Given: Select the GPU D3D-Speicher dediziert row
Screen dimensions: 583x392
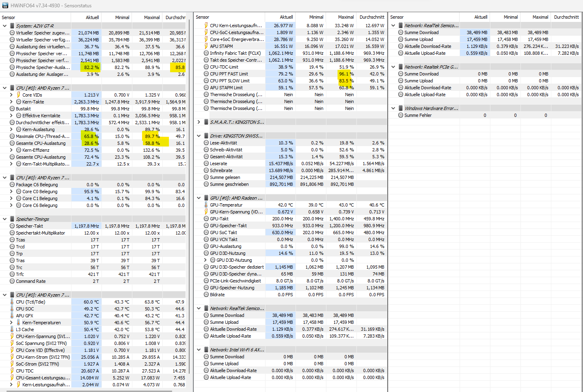Looking at the screenshot, I should click(x=290, y=267).
